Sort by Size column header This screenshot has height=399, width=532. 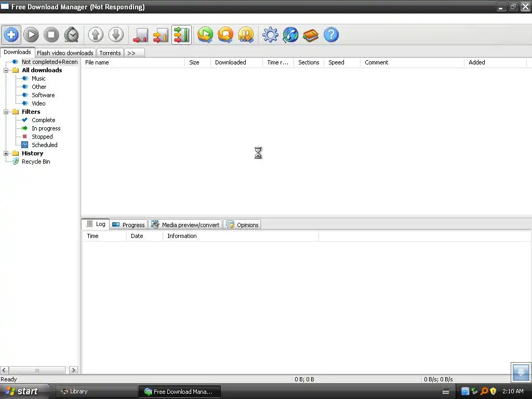click(x=197, y=62)
